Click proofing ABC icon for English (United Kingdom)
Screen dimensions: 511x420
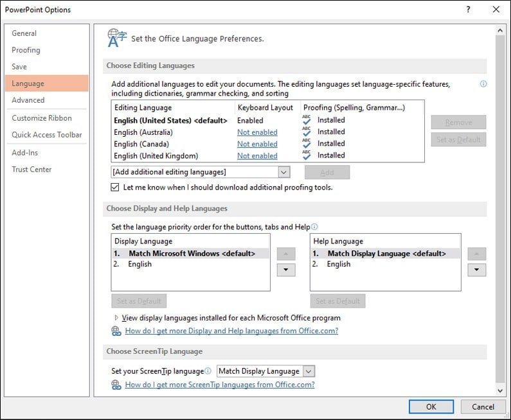[307, 155]
